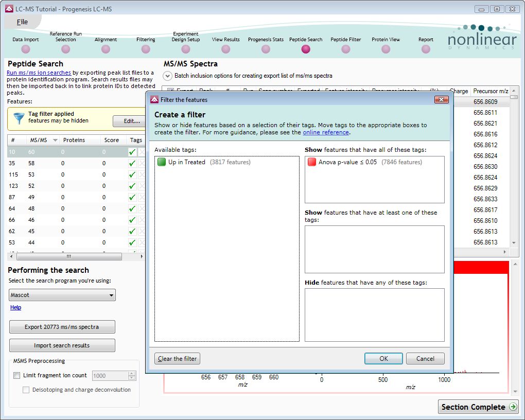This screenshot has height=420, width=525.
Task: Confirm the filter with OK
Action: point(383,359)
